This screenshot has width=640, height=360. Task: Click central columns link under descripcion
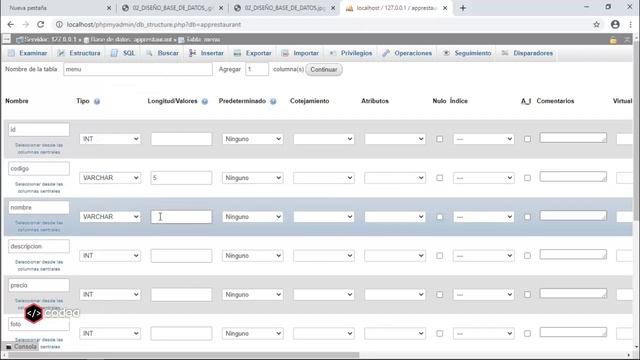tap(39, 265)
